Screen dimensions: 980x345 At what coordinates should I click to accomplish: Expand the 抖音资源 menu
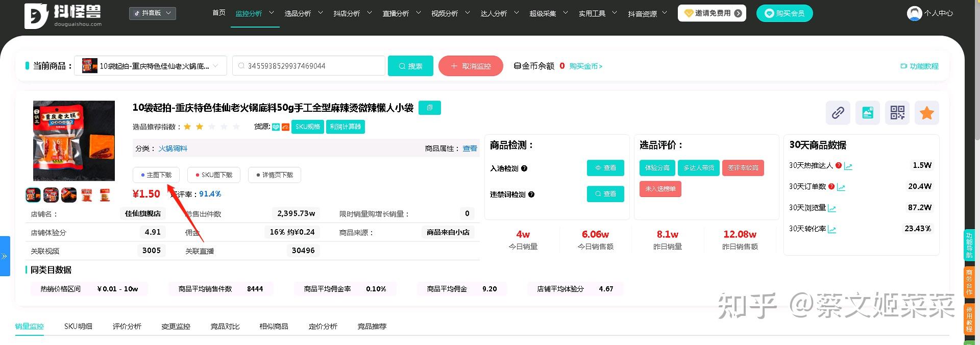click(x=648, y=14)
